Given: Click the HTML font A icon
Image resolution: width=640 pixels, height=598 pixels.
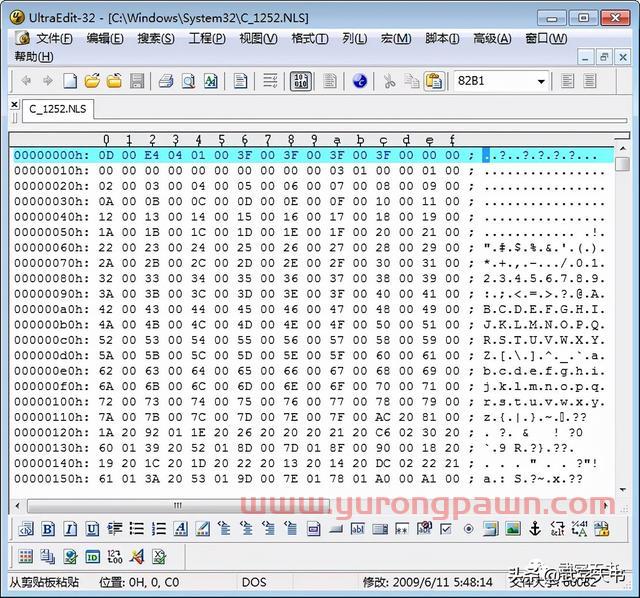Looking at the screenshot, I should point(180,529).
